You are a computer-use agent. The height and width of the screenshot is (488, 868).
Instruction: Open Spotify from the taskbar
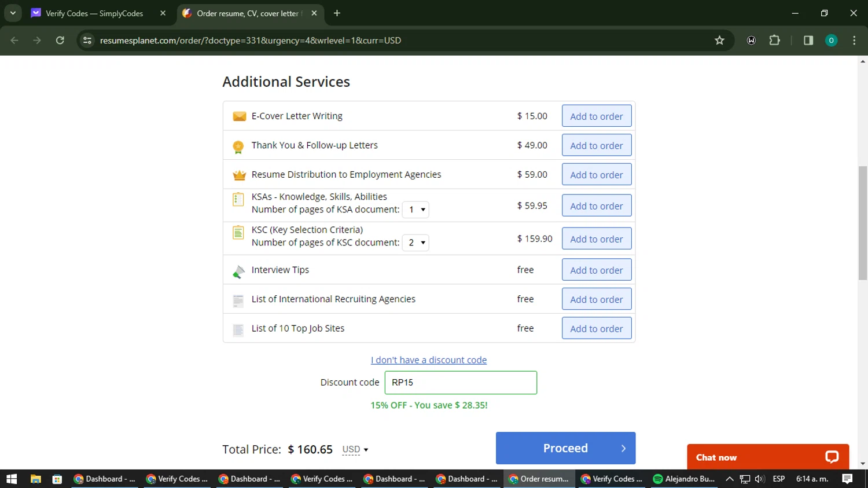(x=684, y=479)
